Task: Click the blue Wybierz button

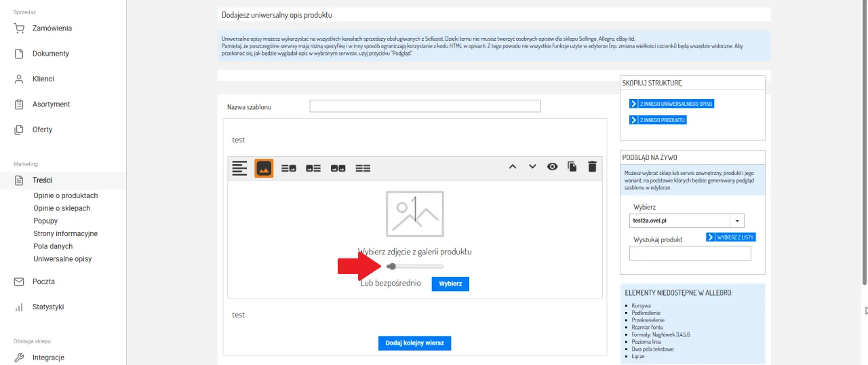Action: point(450,284)
